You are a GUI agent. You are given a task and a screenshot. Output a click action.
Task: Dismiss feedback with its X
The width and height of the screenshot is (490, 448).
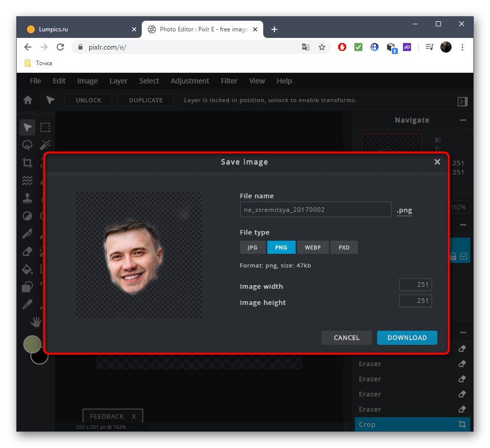(134, 416)
